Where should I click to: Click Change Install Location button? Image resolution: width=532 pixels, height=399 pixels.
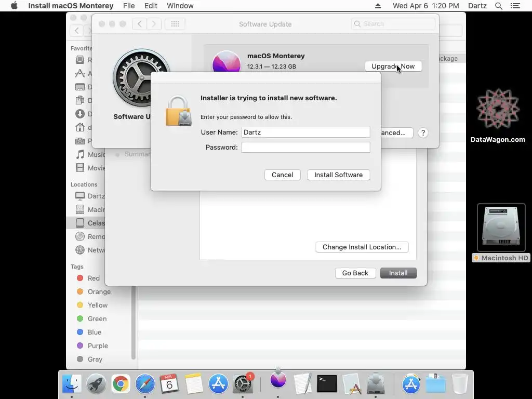click(362, 247)
